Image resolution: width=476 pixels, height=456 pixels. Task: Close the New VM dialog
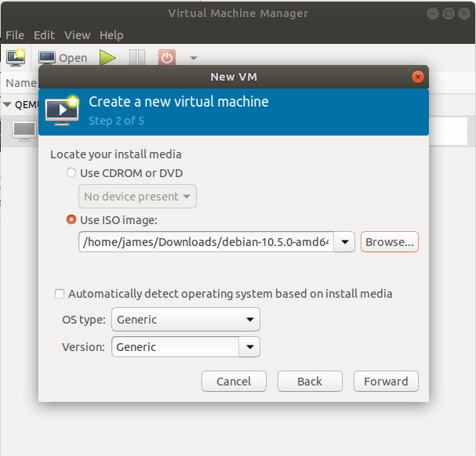point(418,77)
